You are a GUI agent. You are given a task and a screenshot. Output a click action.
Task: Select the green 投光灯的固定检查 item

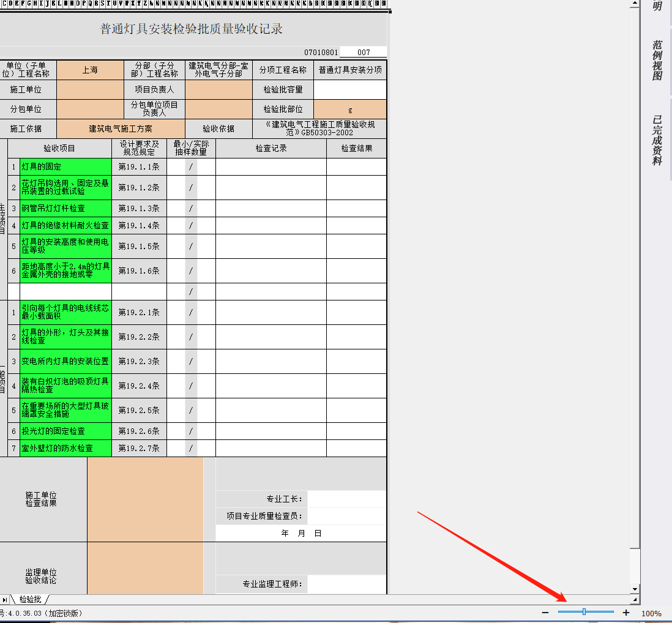65,431
